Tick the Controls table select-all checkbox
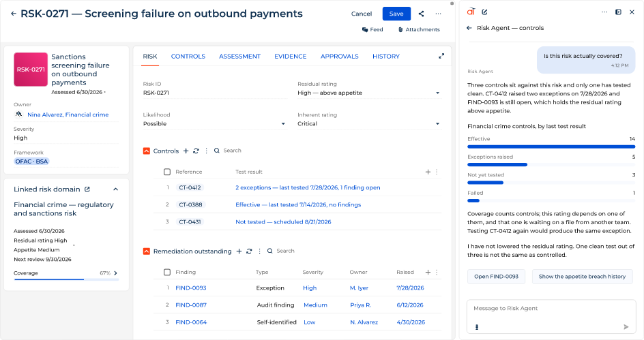This screenshot has width=644, height=340. [x=167, y=172]
